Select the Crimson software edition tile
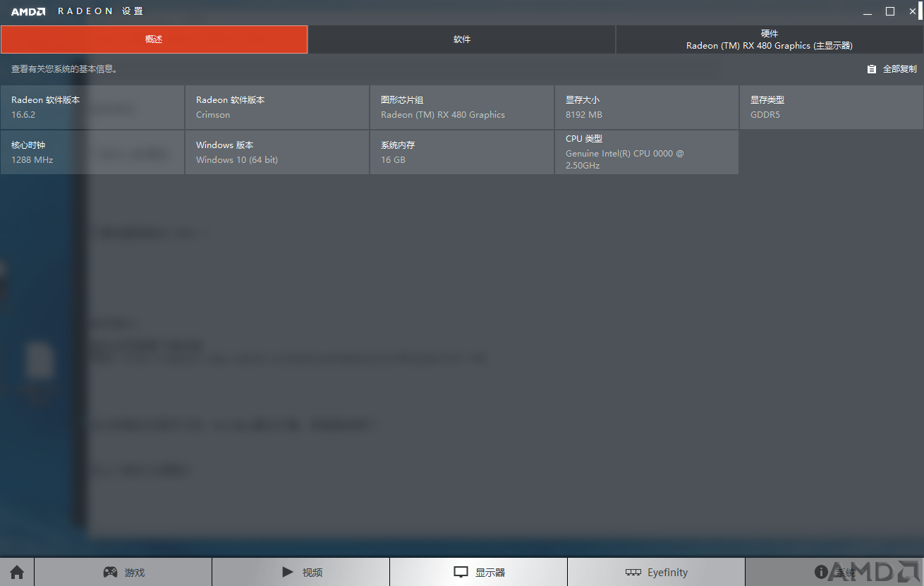 pyautogui.click(x=277, y=107)
